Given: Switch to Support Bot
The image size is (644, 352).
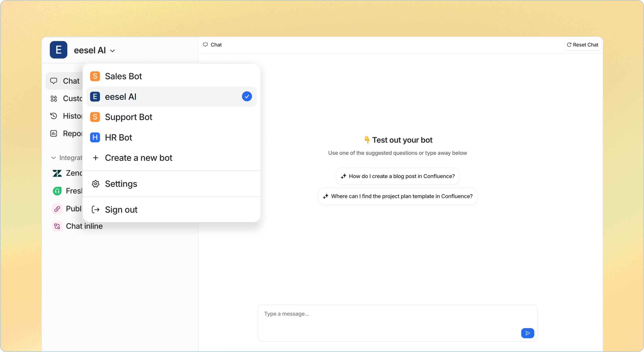Looking at the screenshot, I should 171,117.
